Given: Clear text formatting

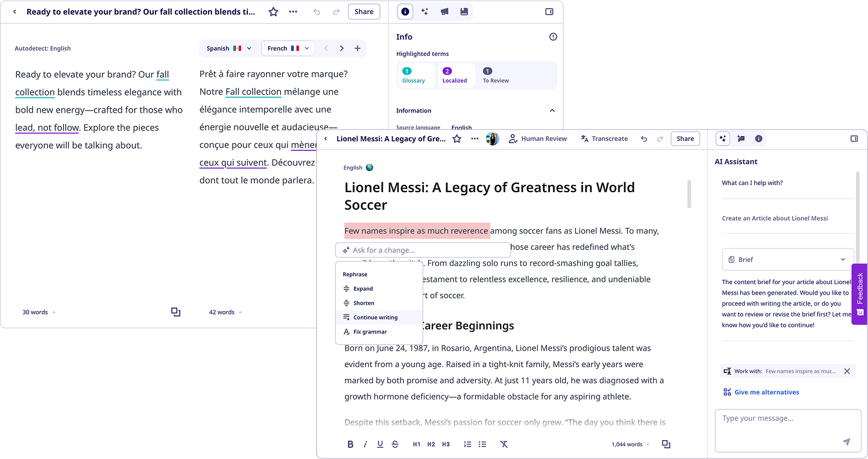Looking at the screenshot, I should click(x=504, y=444).
